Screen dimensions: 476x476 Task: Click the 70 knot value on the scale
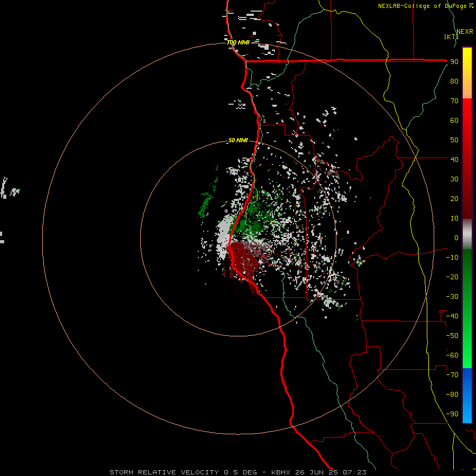[x=454, y=101]
